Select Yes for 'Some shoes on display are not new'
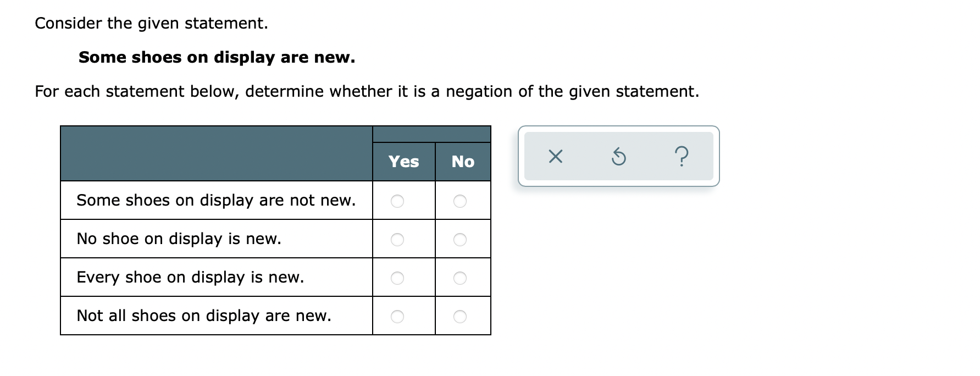980x376 pixels. click(x=397, y=201)
